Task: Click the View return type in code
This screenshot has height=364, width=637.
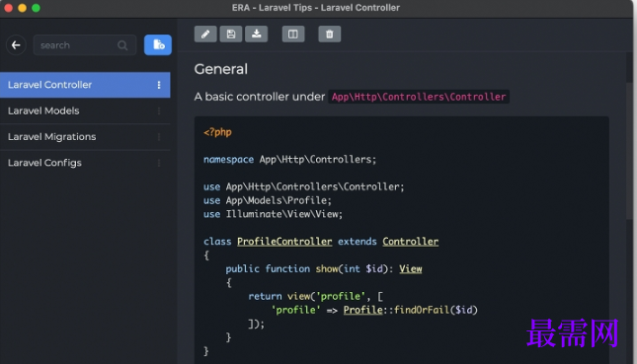Action: 410,268
